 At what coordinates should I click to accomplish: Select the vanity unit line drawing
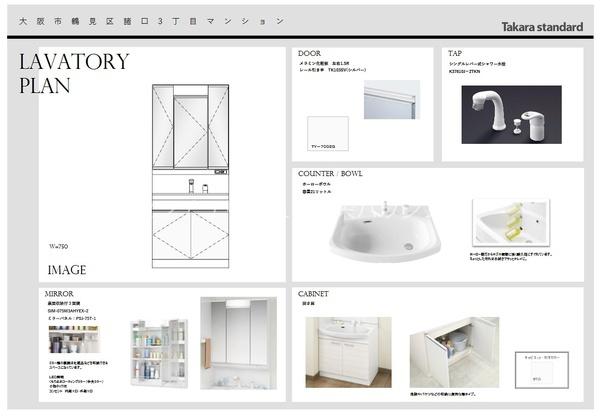pos(191,176)
